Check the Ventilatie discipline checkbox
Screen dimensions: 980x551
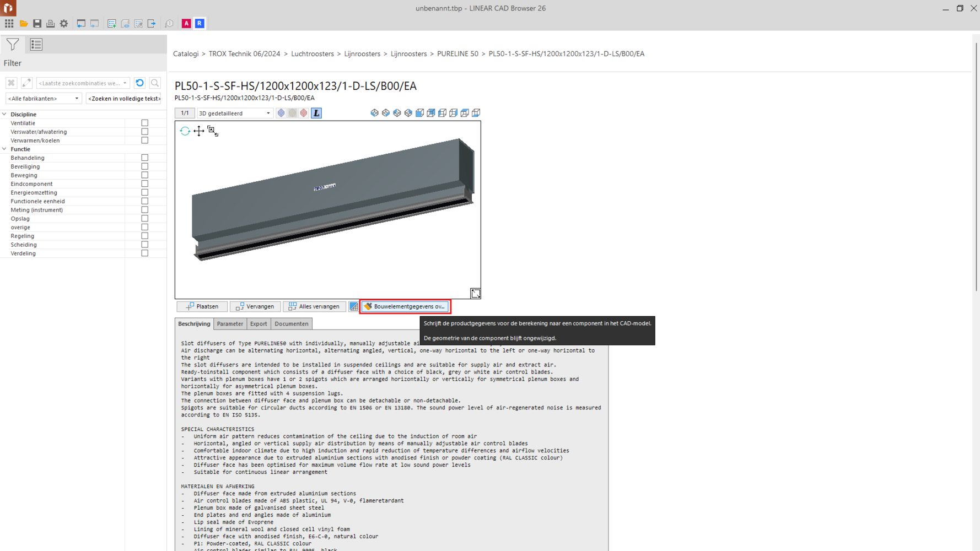point(145,123)
